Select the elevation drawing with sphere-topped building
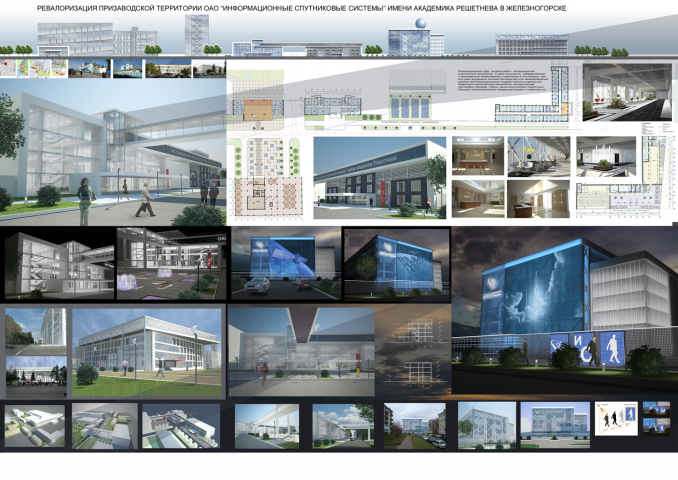This screenshot has width=678, height=480. coord(416,38)
